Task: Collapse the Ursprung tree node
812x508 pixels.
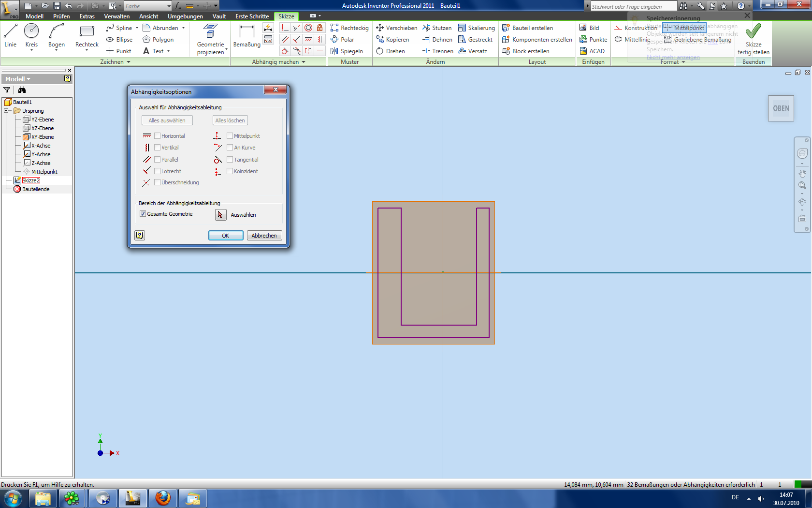Action: [6, 111]
